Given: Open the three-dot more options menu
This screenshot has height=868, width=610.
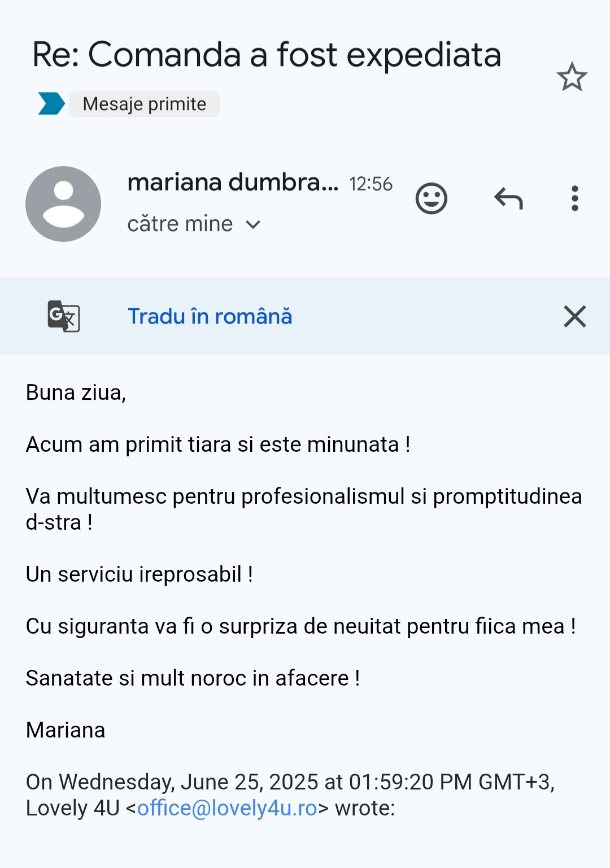Looking at the screenshot, I should (575, 199).
